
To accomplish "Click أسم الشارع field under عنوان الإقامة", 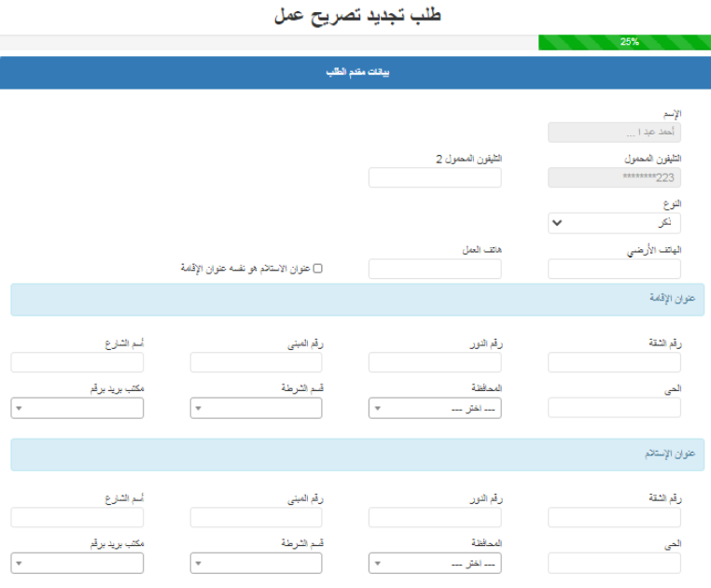I will tap(77, 362).
